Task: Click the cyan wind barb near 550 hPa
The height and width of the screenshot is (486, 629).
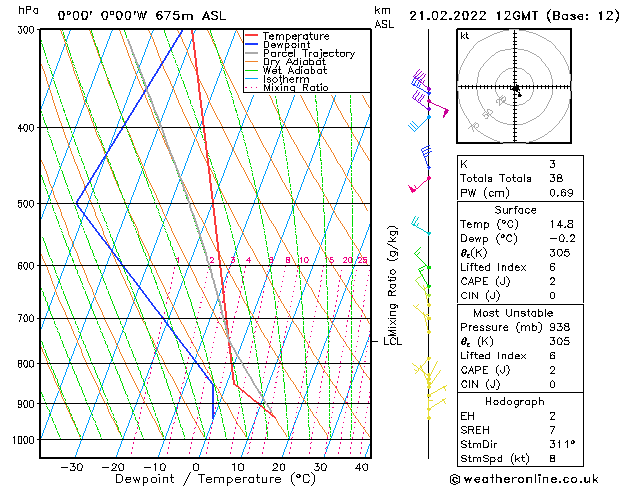Action: point(420,226)
